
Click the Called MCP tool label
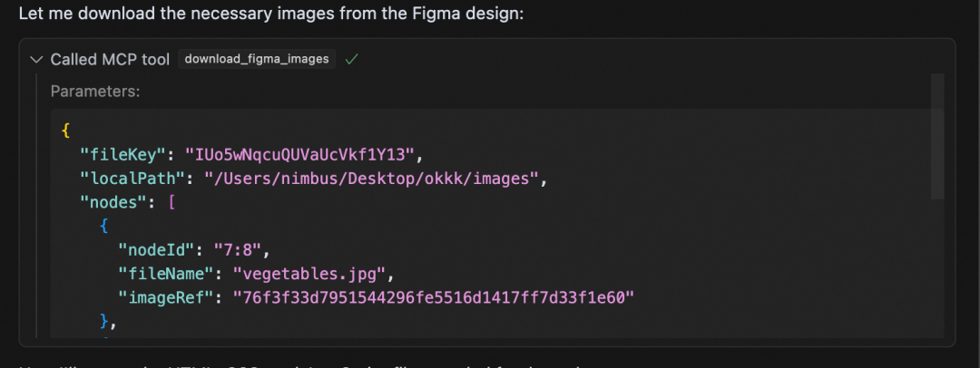pos(110,59)
